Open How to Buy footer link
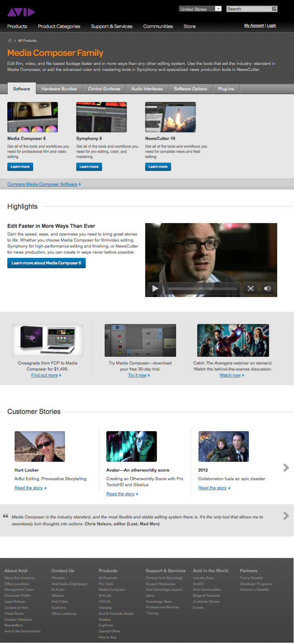 pyautogui.click(x=107, y=637)
